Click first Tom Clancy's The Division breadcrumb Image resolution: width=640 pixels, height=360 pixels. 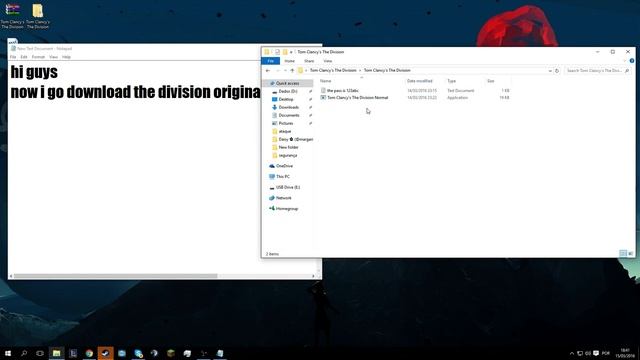pyautogui.click(x=333, y=71)
